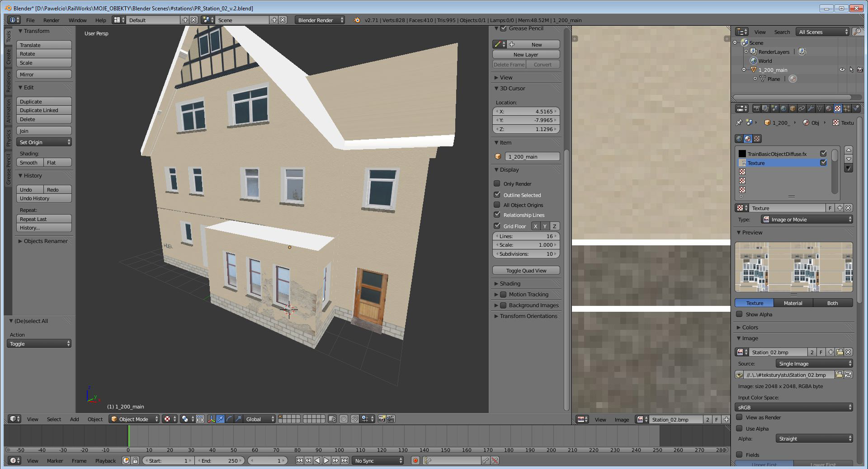Click the World properties globe icon

point(783,108)
